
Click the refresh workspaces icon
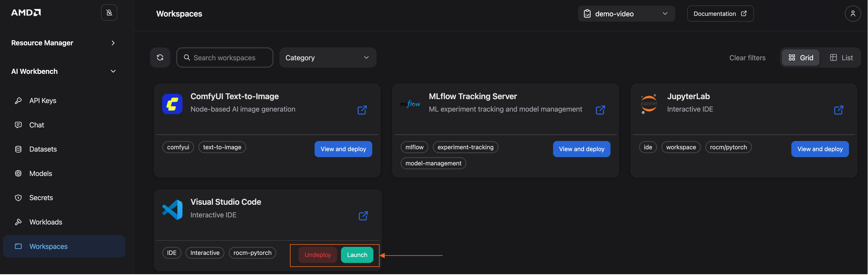[160, 58]
